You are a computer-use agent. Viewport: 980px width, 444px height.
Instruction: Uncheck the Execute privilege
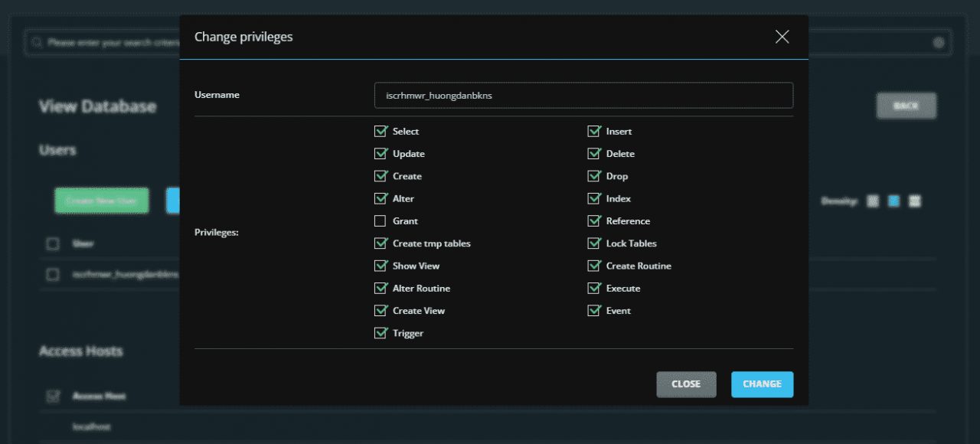[594, 289]
